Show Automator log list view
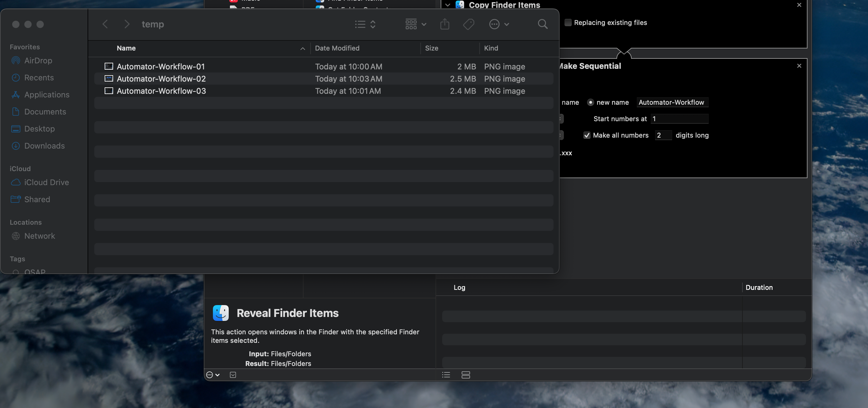Image resolution: width=868 pixels, height=408 pixels. tap(446, 375)
